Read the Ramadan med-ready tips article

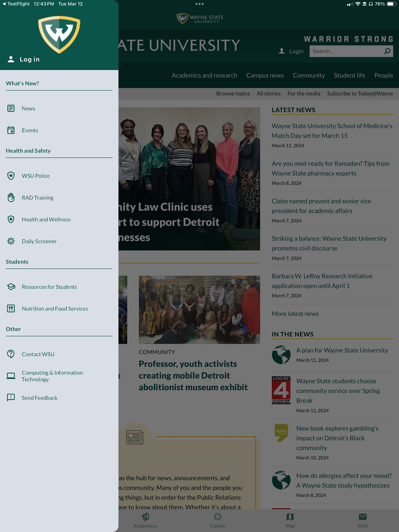click(x=330, y=168)
